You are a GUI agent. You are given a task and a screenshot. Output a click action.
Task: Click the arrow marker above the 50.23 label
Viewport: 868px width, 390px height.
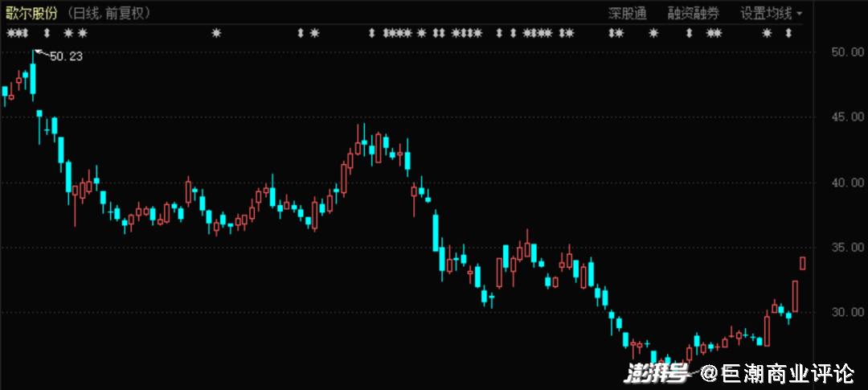click(x=46, y=33)
